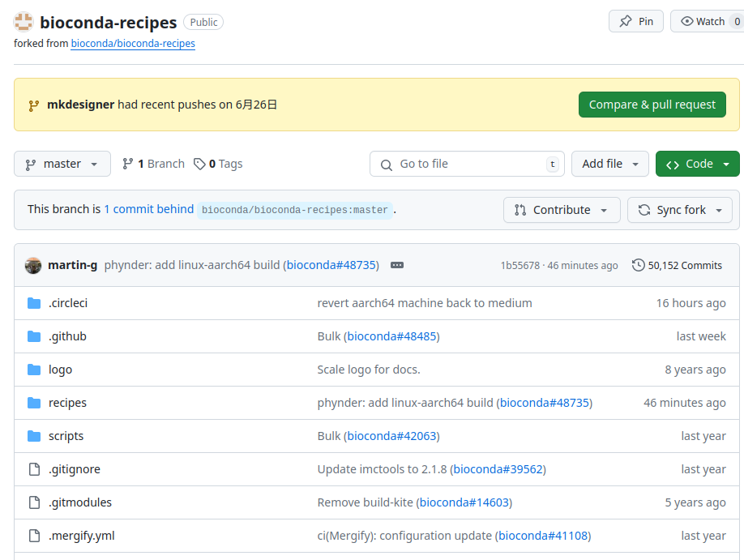Click the commit details ellipsis icon
The width and height of the screenshot is (744, 560).
pos(396,265)
